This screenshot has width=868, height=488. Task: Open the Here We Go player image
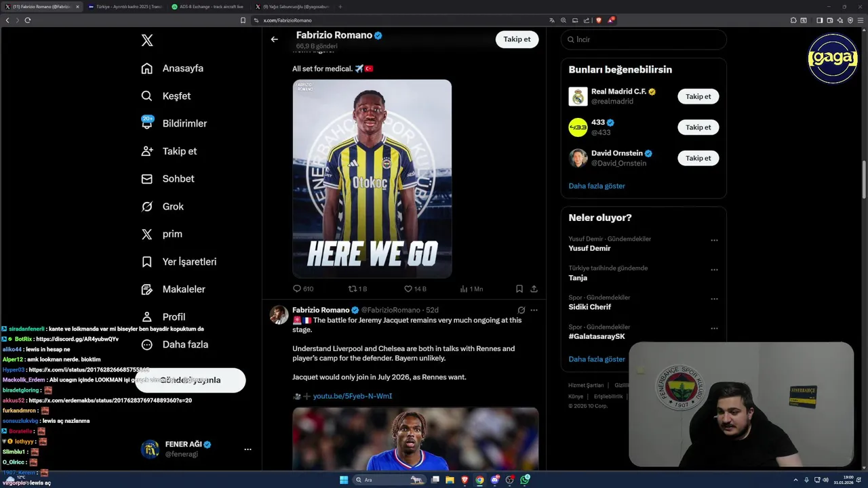pyautogui.click(x=372, y=179)
